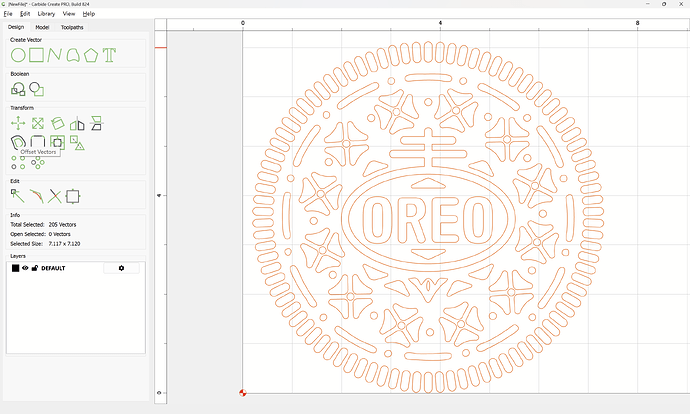Pick the Text creation tool
Viewport: 690px width, 414px height.
point(109,55)
